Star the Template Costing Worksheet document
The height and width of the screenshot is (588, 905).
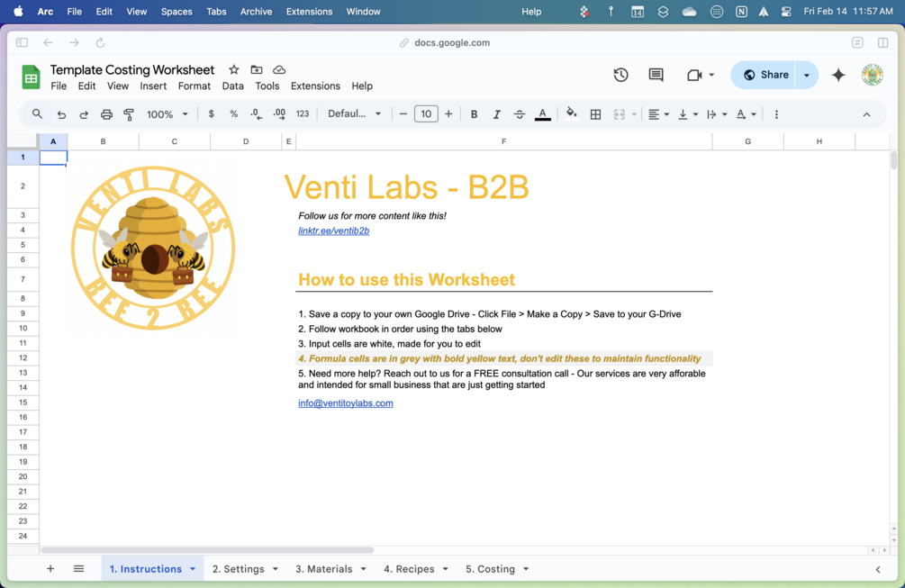[234, 70]
